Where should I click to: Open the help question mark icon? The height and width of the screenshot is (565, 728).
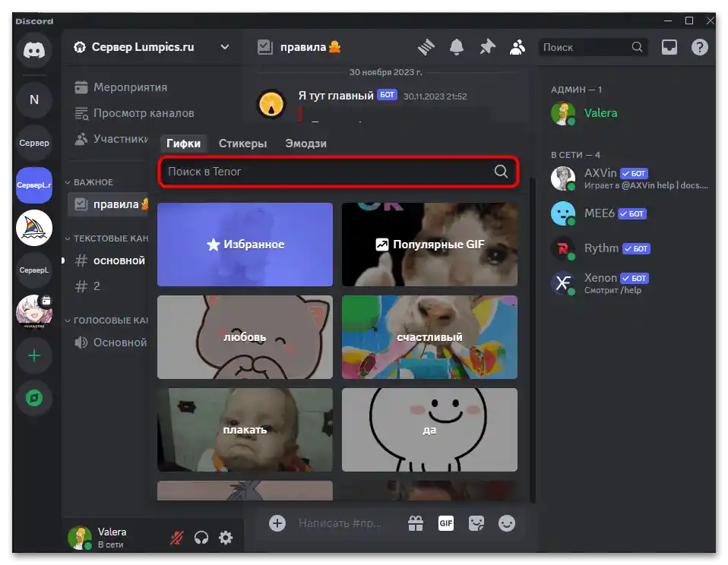pos(699,47)
